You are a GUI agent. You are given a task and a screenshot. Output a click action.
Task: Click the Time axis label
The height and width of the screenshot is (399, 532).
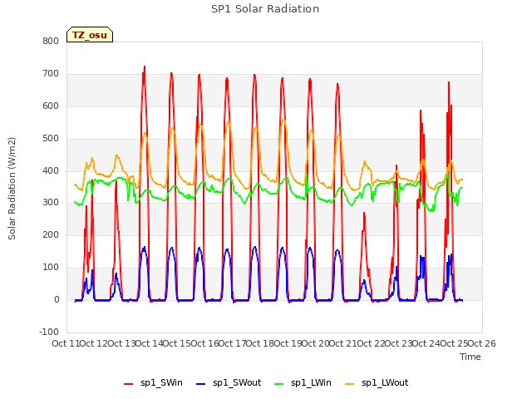pos(470,357)
